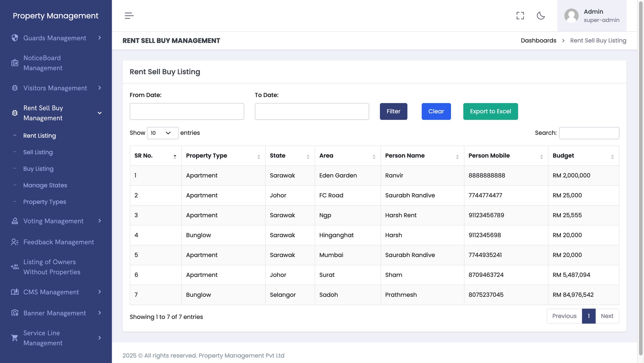Expand the Visitors Management submenu
This screenshot has height=363, width=644.
coord(100,88)
